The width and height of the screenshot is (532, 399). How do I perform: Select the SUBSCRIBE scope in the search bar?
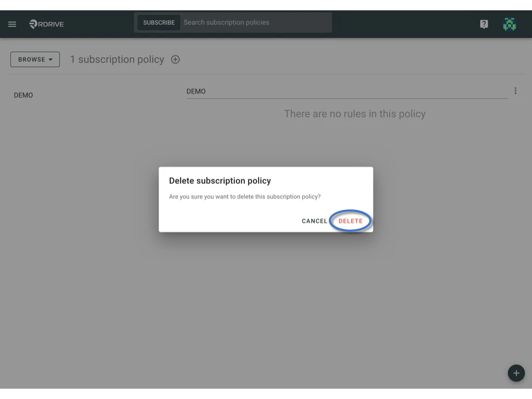point(158,22)
